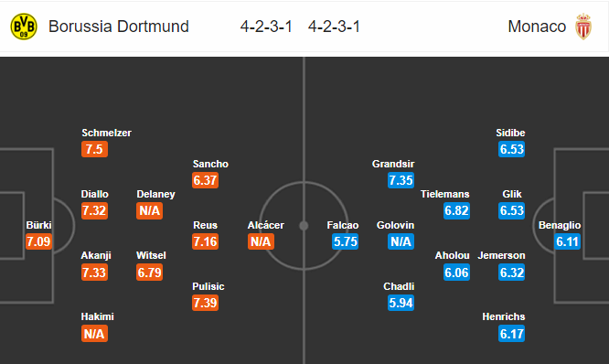The width and height of the screenshot is (609, 364).
Task: Click Sancho's 6.37 rating badge
Action: 205,180
